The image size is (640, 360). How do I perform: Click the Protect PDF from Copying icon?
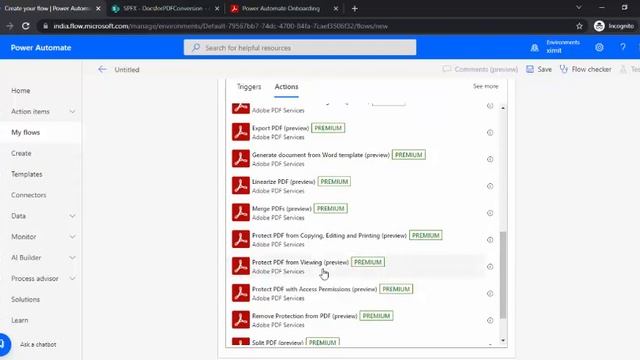click(x=241, y=239)
